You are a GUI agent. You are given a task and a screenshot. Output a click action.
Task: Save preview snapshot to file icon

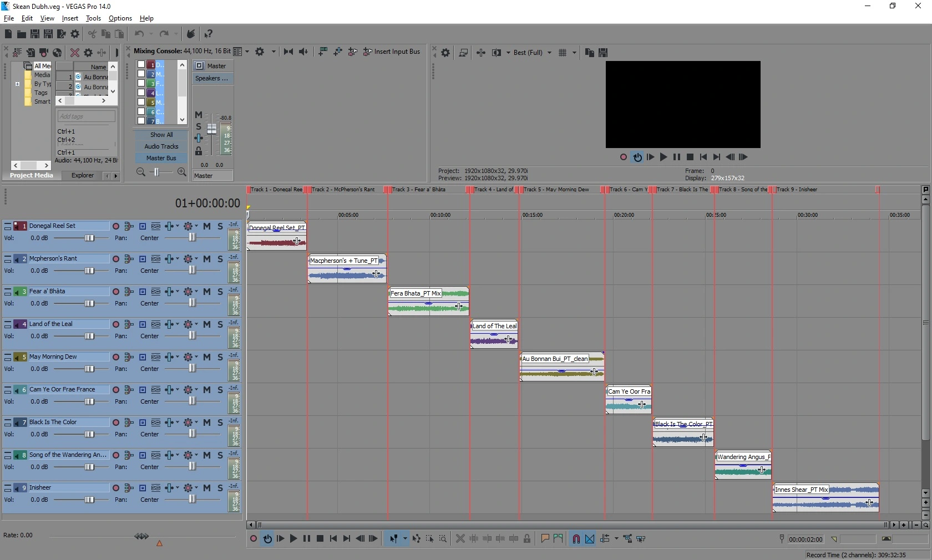(603, 53)
